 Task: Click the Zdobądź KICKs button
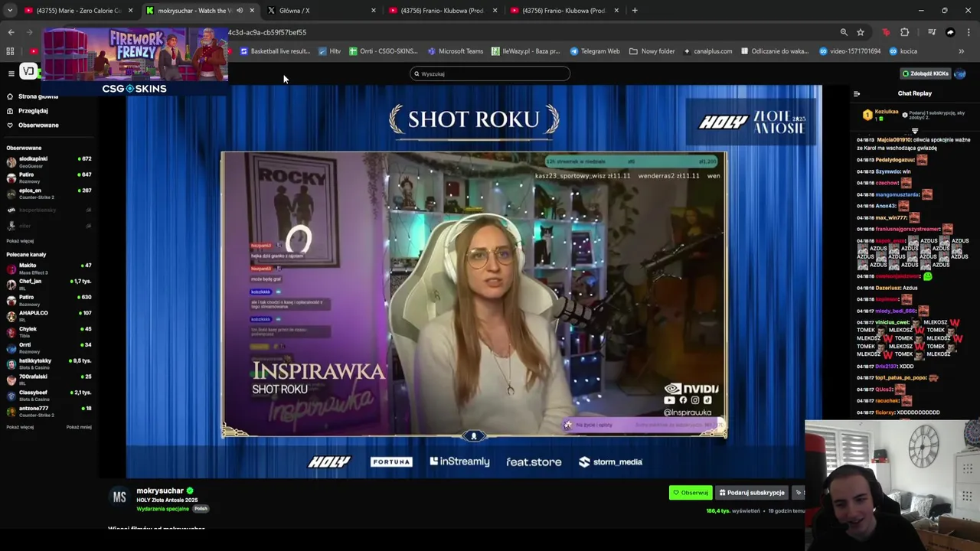925,73
